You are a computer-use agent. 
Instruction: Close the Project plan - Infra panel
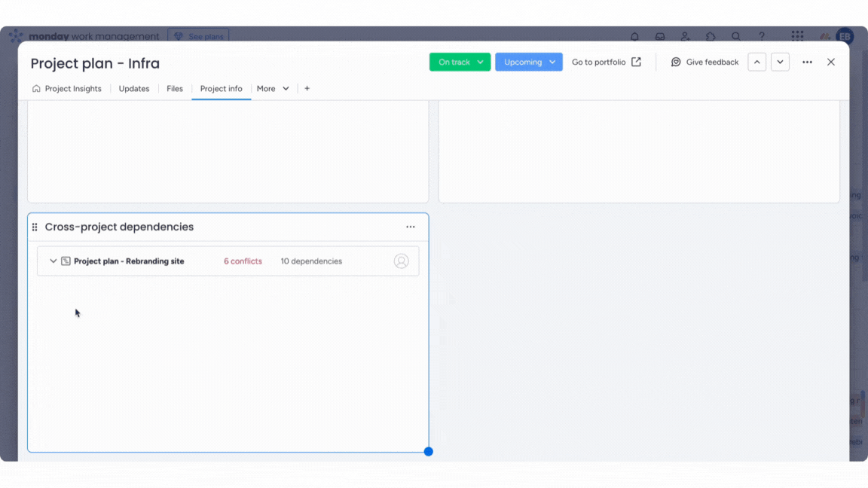[831, 62]
